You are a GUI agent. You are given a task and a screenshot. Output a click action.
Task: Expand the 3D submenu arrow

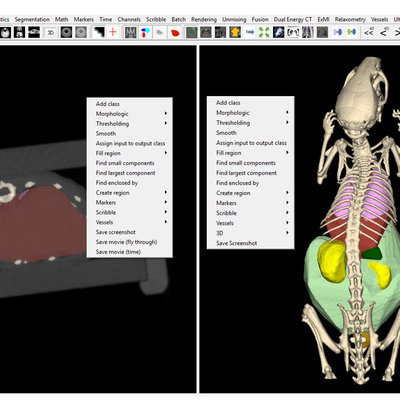(x=287, y=233)
